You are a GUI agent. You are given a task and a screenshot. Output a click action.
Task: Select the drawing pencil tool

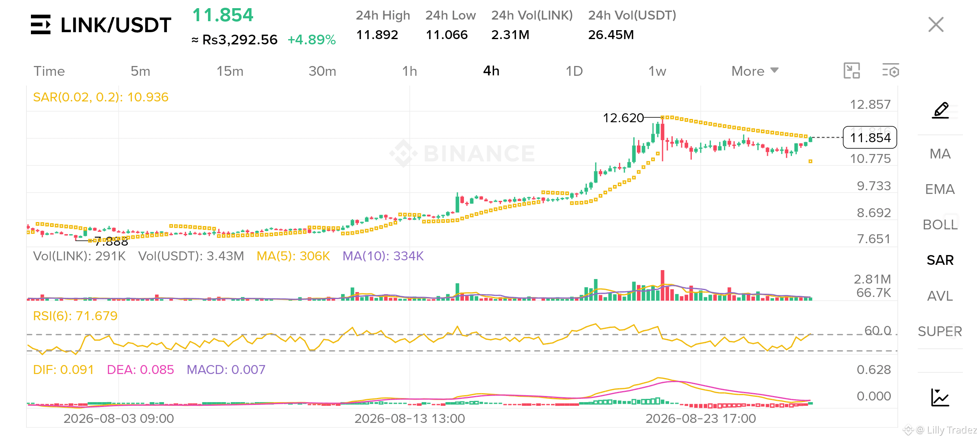pyautogui.click(x=941, y=110)
